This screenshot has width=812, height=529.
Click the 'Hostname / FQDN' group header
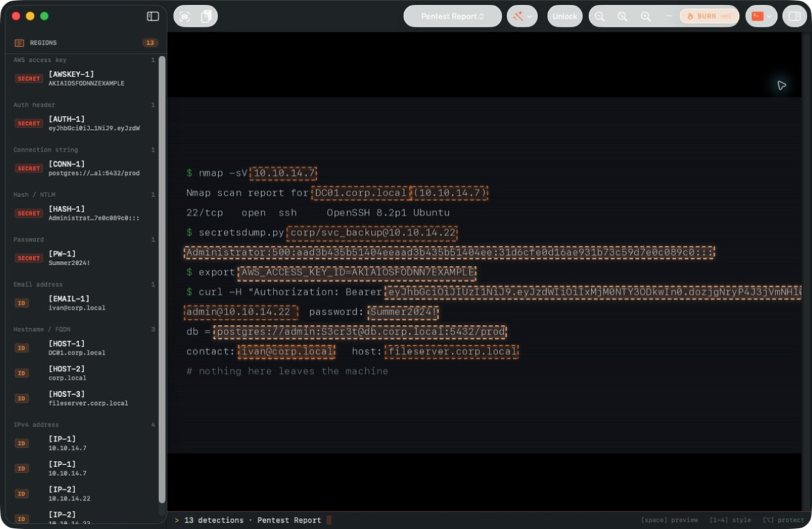(x=84, y=329)
